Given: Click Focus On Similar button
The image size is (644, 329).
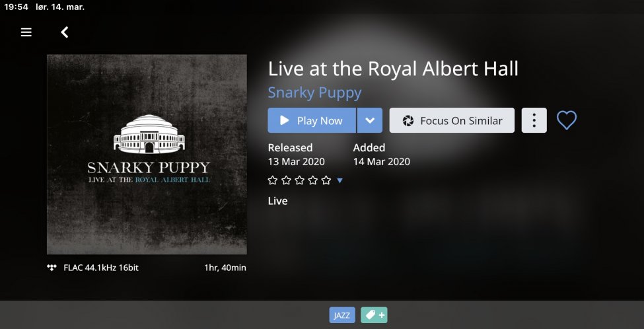Looking at the screenshot, I should [452, 120].
